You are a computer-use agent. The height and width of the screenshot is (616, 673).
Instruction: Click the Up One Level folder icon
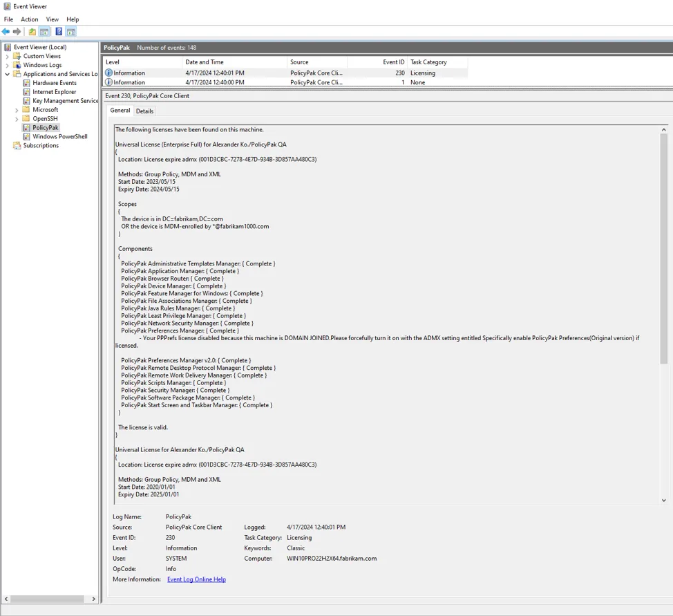click(32, 32)
